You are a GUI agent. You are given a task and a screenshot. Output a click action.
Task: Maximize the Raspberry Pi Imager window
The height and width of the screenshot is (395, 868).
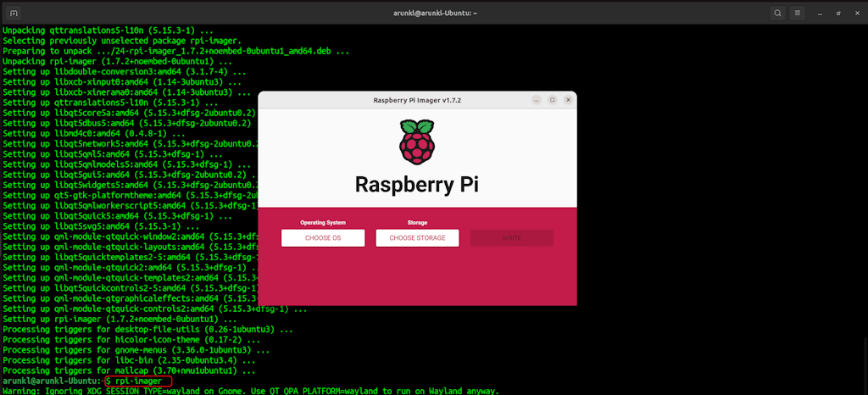tap(552, 100)
